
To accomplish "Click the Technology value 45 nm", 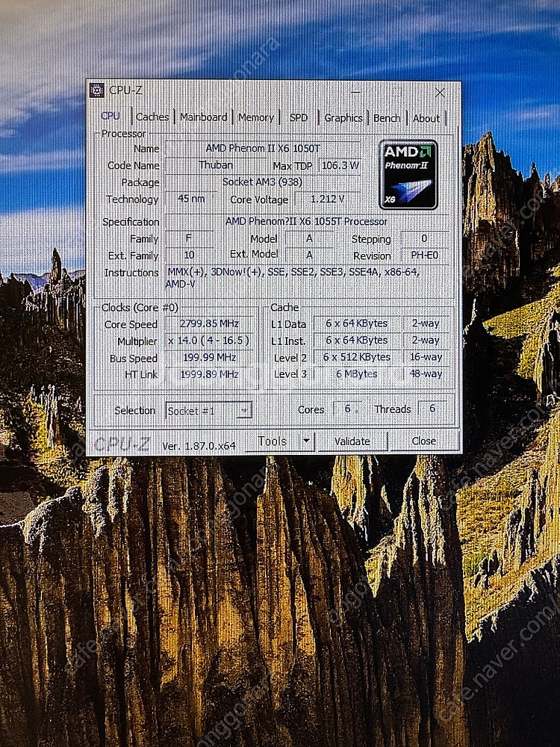I will [191, 199].
